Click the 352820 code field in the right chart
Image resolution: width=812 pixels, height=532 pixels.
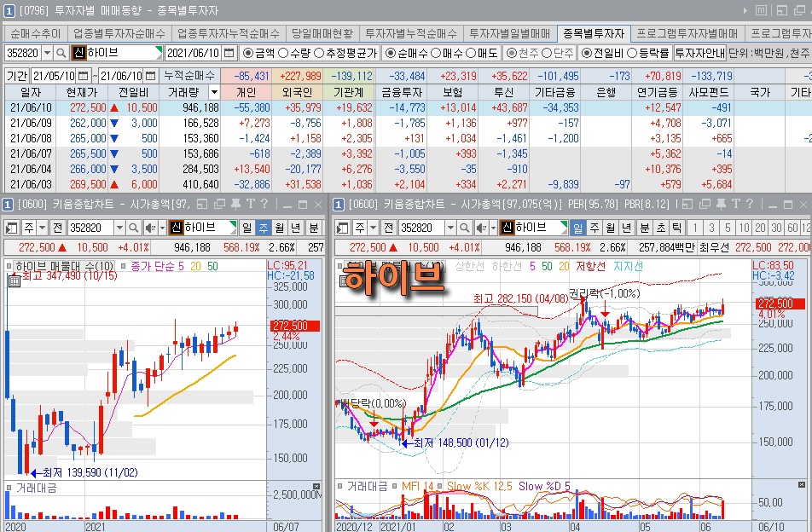click(x=421, y=228)
